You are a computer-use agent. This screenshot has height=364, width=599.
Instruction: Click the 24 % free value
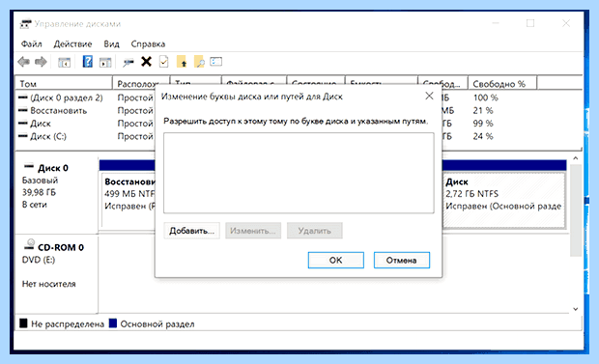483,136
